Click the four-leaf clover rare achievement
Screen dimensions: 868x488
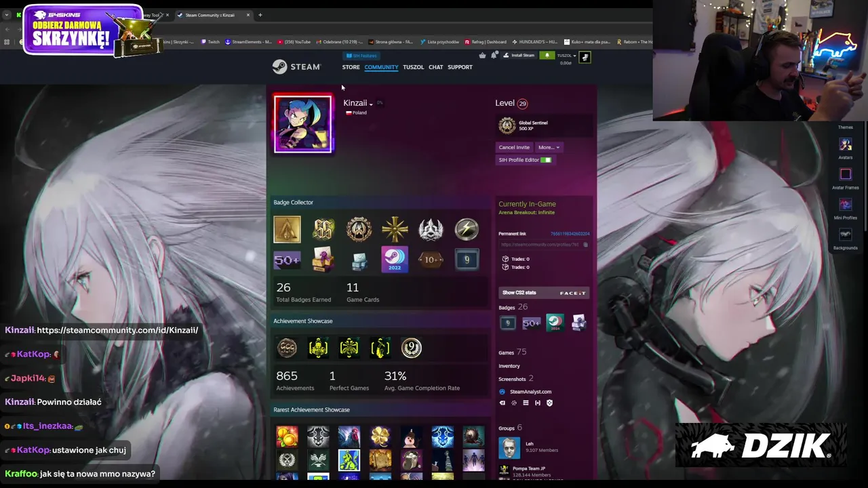tap(380, 436)
